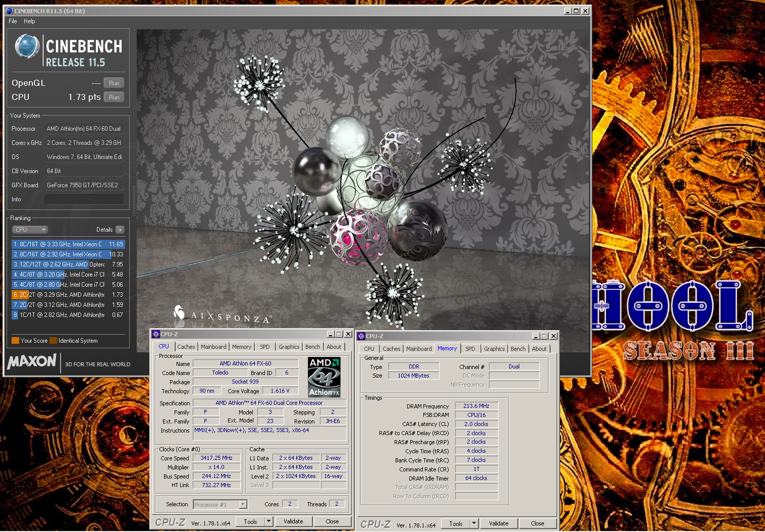
Task: Switch to Memory tab in left CPU-Z
Action: (242, 347)
